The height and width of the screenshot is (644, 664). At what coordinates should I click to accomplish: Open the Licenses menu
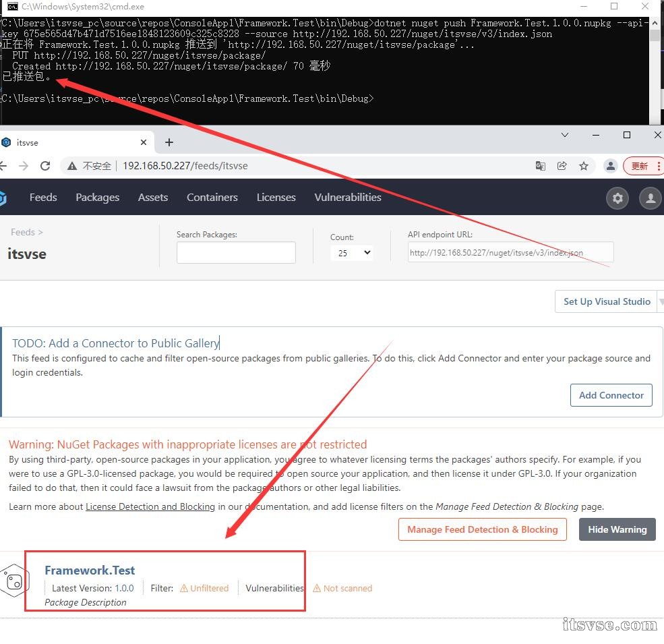tap(276, 198)
